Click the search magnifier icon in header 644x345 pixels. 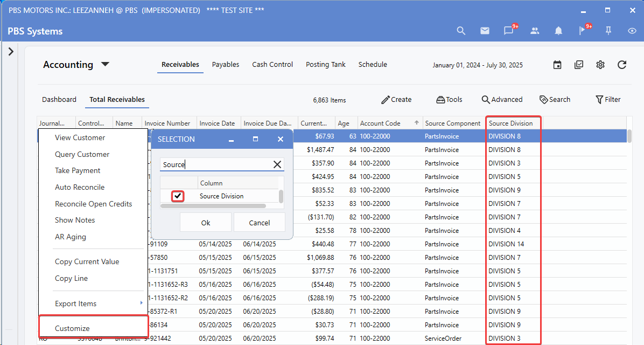[461, 31]
